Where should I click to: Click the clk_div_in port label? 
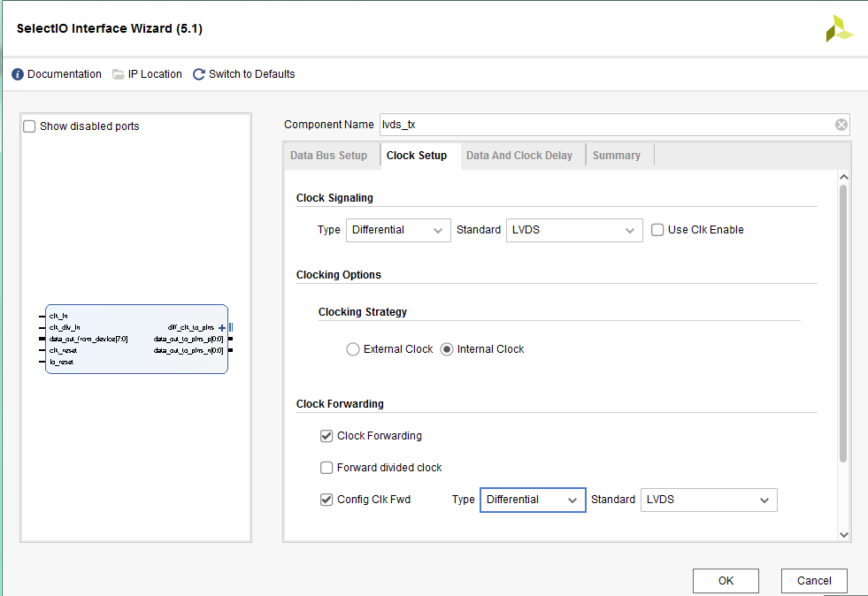(65, 327)
